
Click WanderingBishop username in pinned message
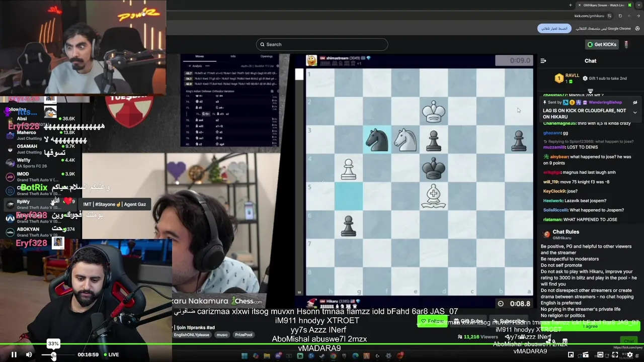605,102
